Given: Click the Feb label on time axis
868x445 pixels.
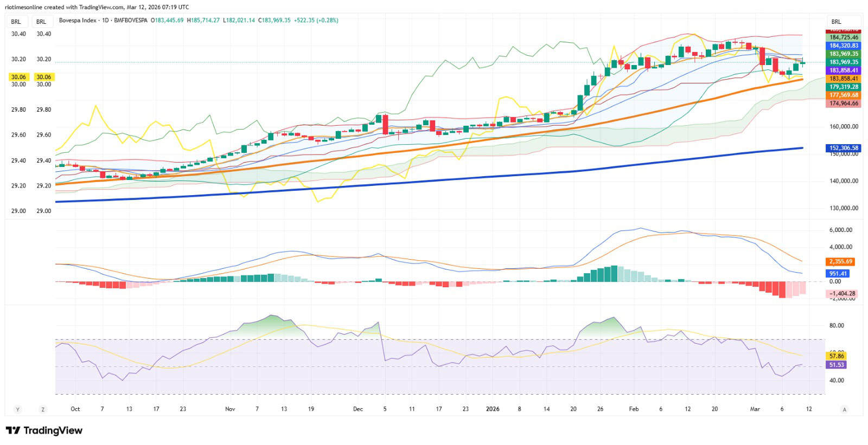Looking at the screenshot, I should [634, 409].
